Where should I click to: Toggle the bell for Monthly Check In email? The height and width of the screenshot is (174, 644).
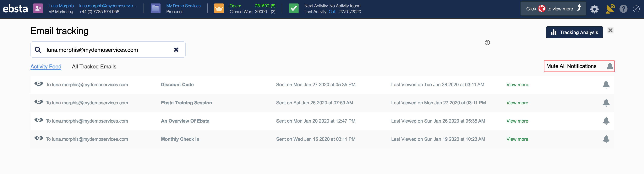[x=606, y=139]
